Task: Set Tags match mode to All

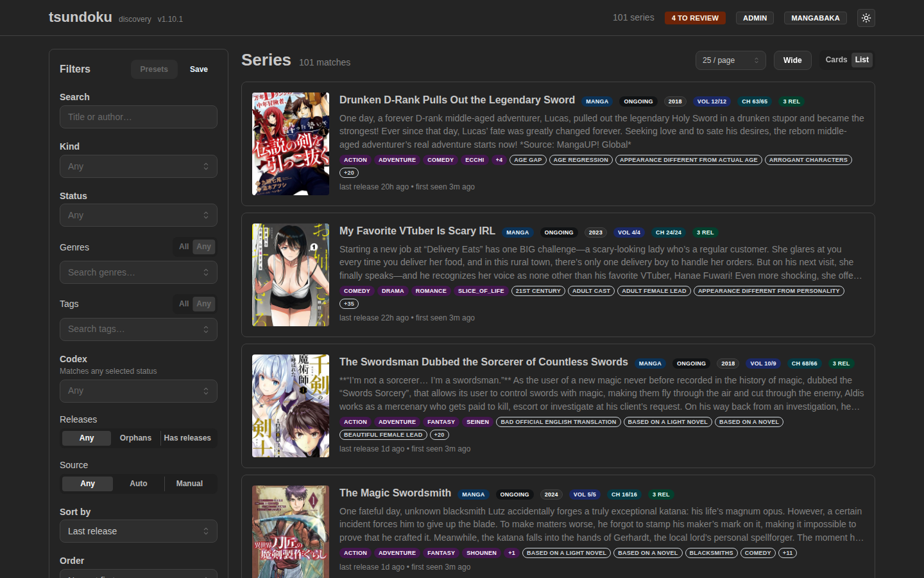Action: tap(184, 304)
